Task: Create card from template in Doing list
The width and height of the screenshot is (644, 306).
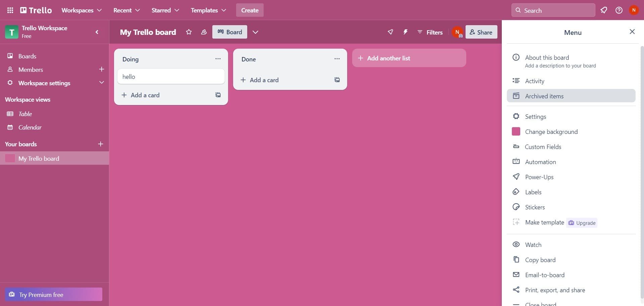Action: click(218, 95)
